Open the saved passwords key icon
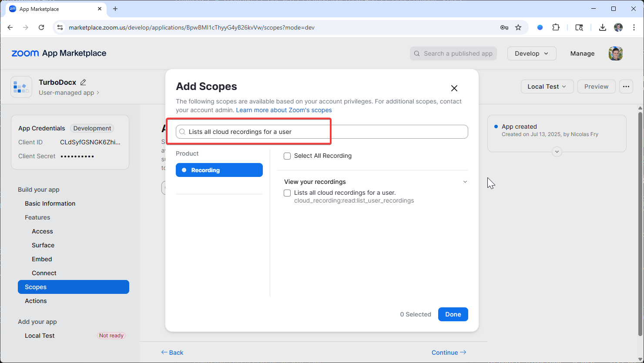This screenshot has height=363, width=644. tap(504, 27)
